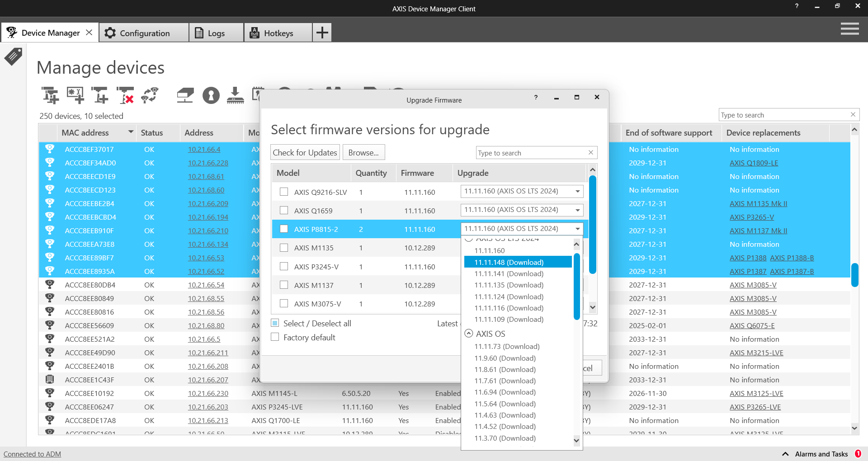Click the Remove devices icon with red X
Image resolution: width=868 pixels, height=461 pixels.
tap(125, 95)
